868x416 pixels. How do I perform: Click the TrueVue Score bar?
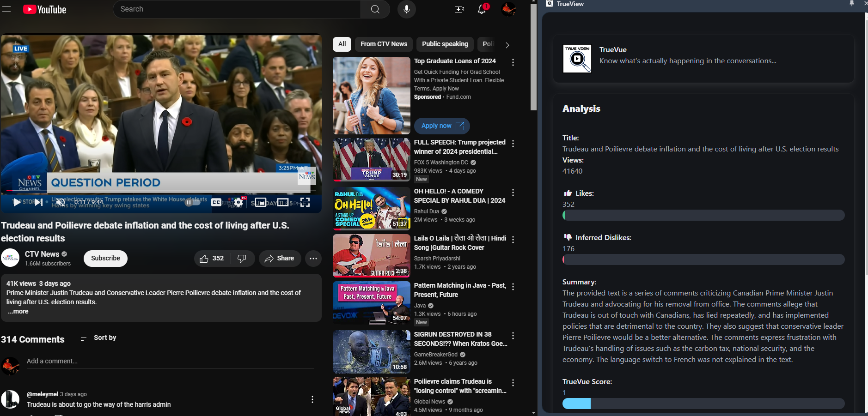pyautogui.click(x=703, y=404)
